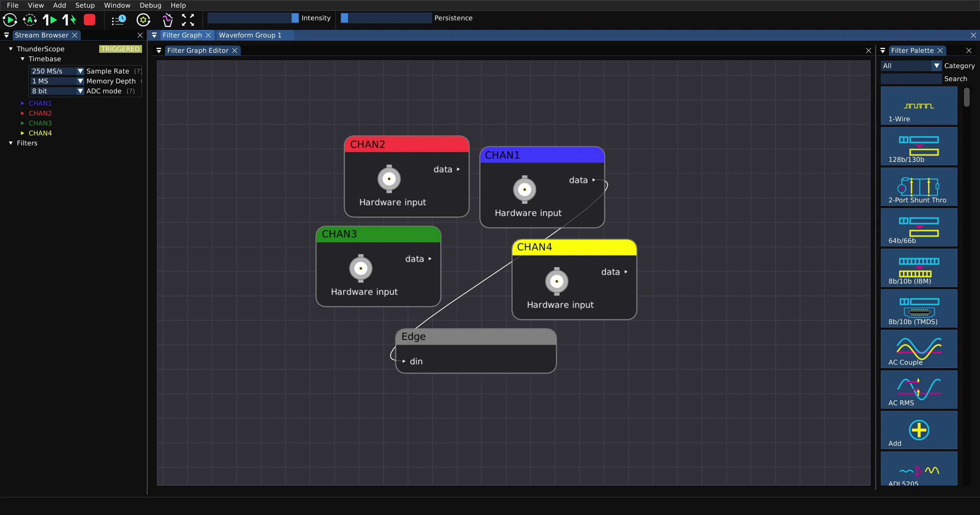This screenshot has width=980, height=515.
Task: Expand the CHAN4 tree item
Action: point(23,133)
